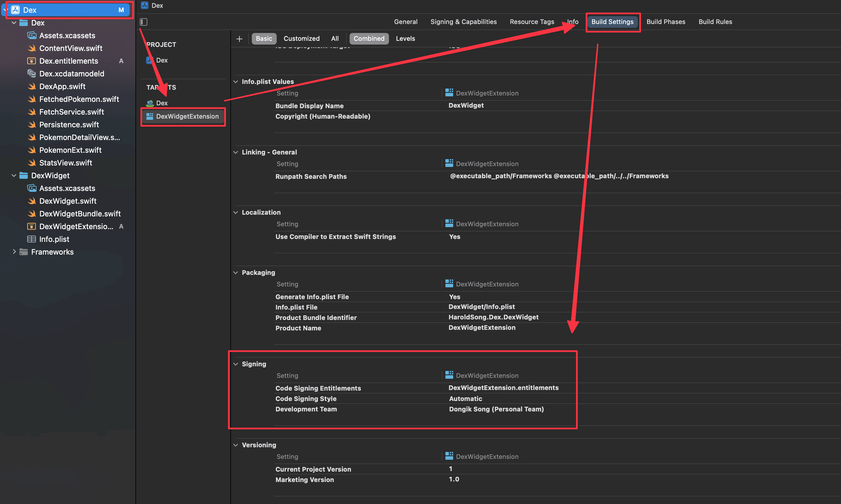This screenshot has width=841, height=504.
Task: Change Use Compiler to Extract Swift Strings value
Action: (454, 237)
